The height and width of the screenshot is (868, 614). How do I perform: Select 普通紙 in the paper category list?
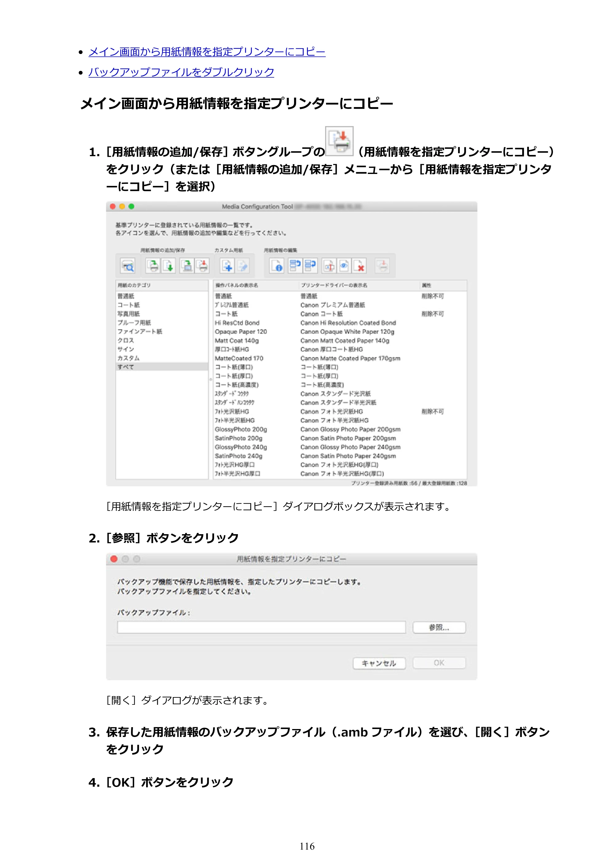click(x=162, y=296)
